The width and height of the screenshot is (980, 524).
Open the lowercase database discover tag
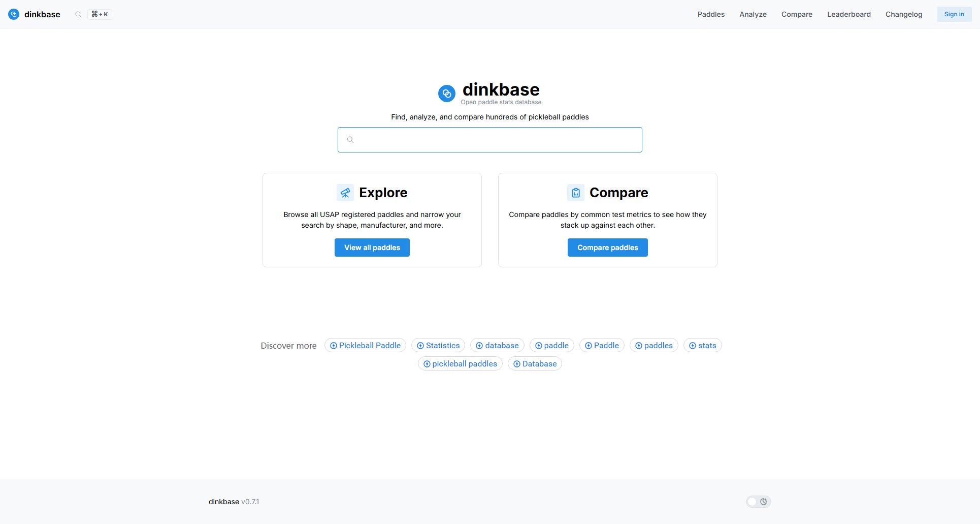497,346
